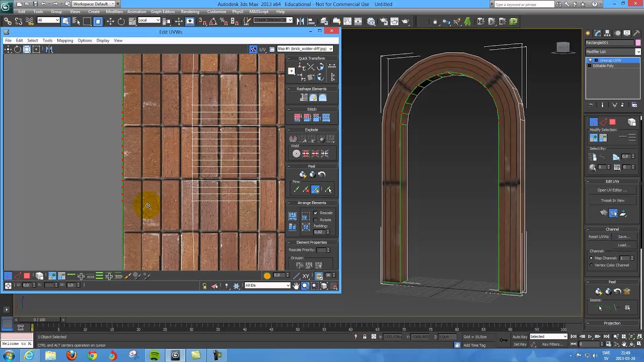This screenshot has height=362, width=644.
Task: Open the Map #1 brick texture dropdown
Action: tap(305, 49)
